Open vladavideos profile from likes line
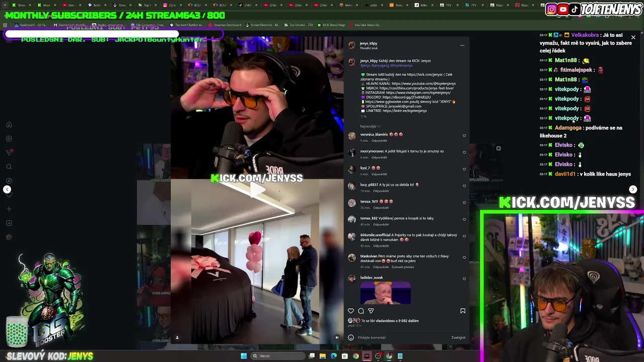644x362 pixels. [385, 321]
